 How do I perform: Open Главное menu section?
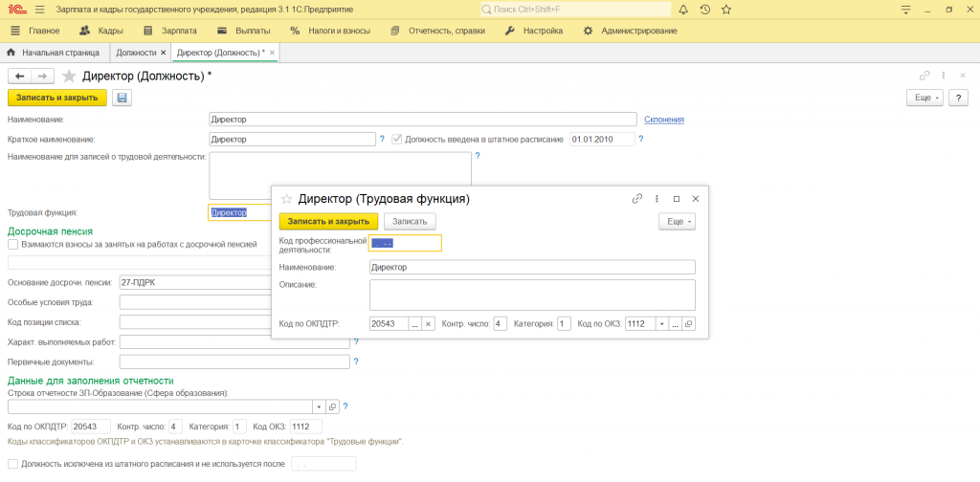(35, 31)
